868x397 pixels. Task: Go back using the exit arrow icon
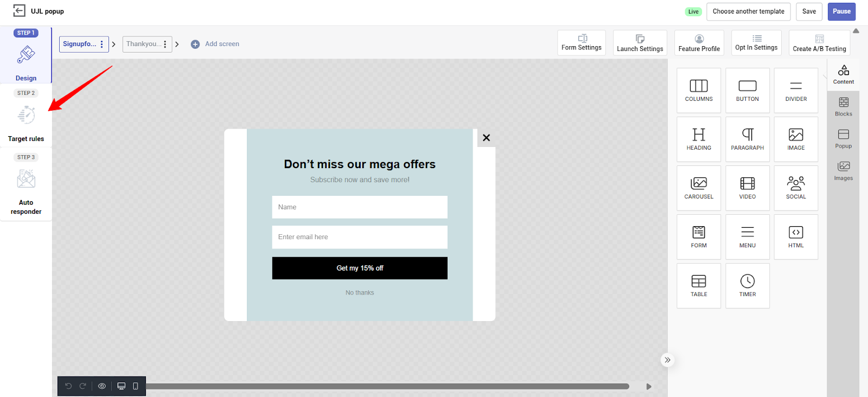tap(19, 11)
